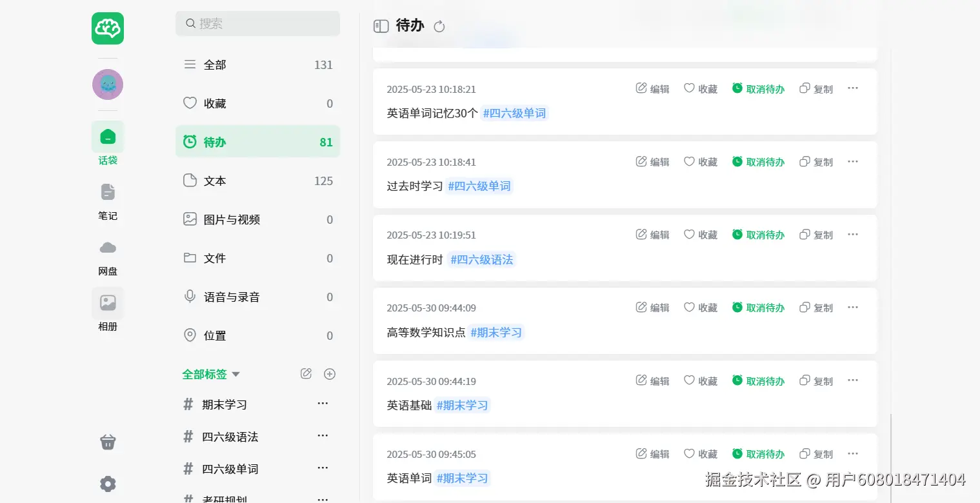Edit the 现在进行时 note

click(652, 235)
